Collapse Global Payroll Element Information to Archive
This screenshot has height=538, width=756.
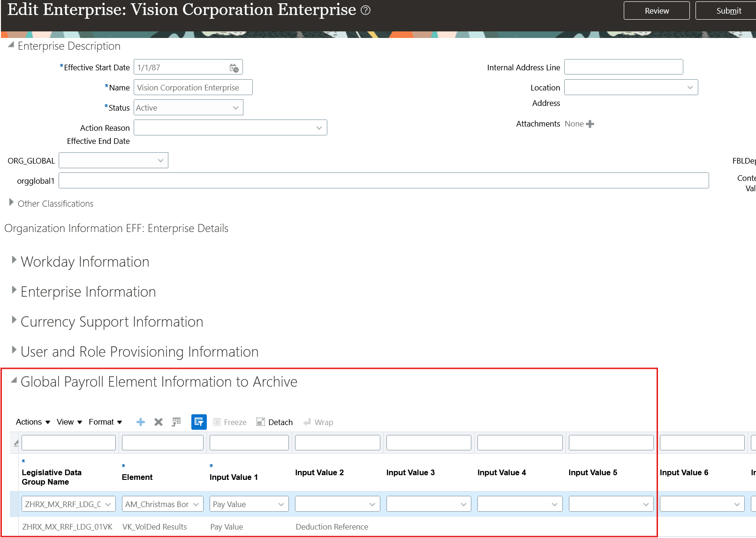(14, 380)
